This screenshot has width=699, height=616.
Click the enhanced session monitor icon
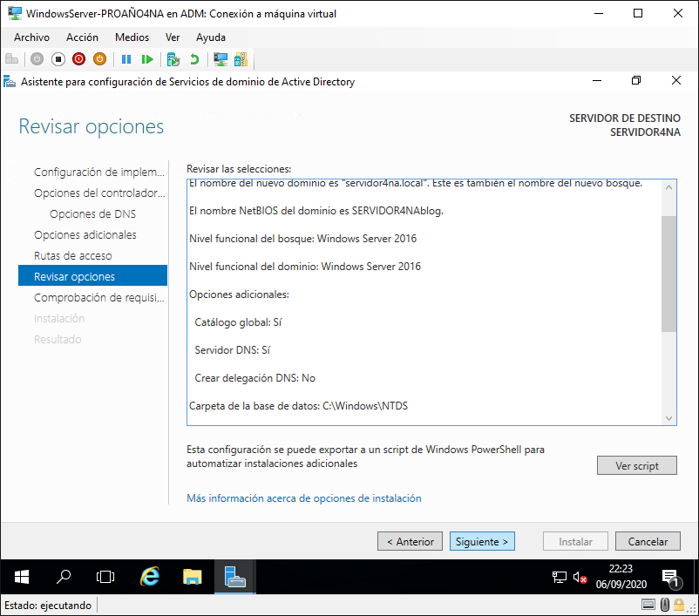pyautogui.click(x=221, y=59)
